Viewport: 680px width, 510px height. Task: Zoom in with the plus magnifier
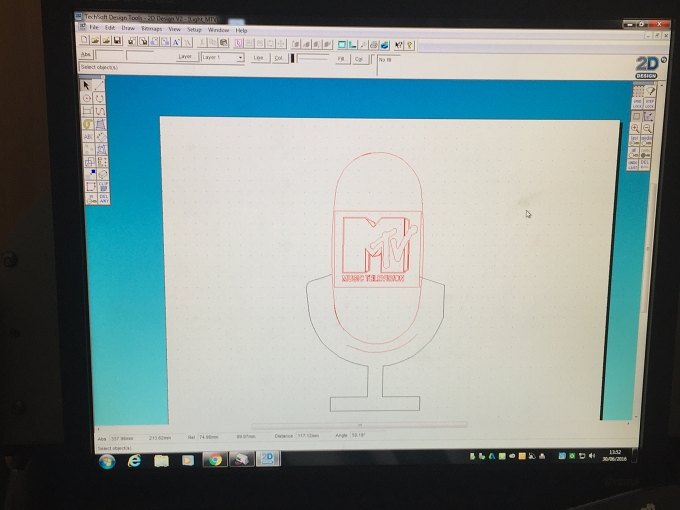click(x=635, y=128)
